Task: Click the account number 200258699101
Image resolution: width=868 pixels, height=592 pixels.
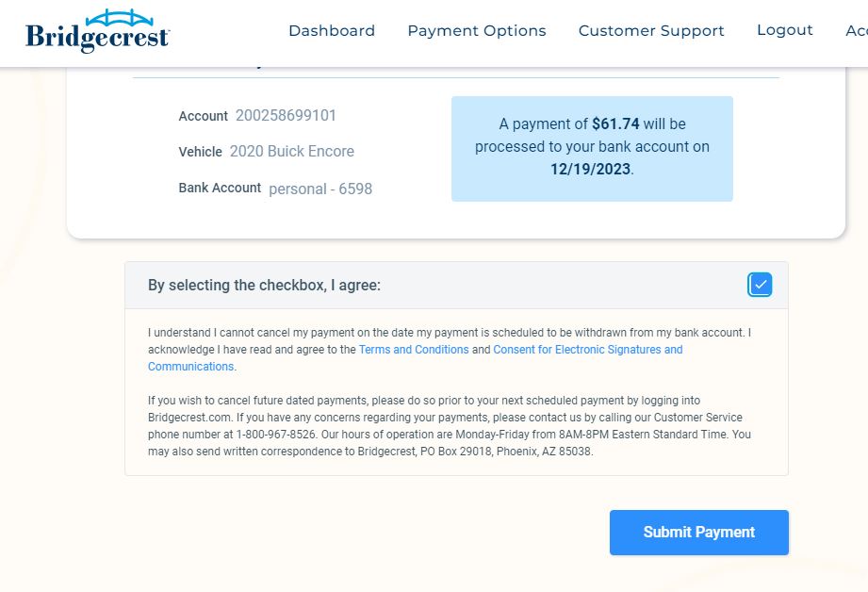Action: (286, 116)
